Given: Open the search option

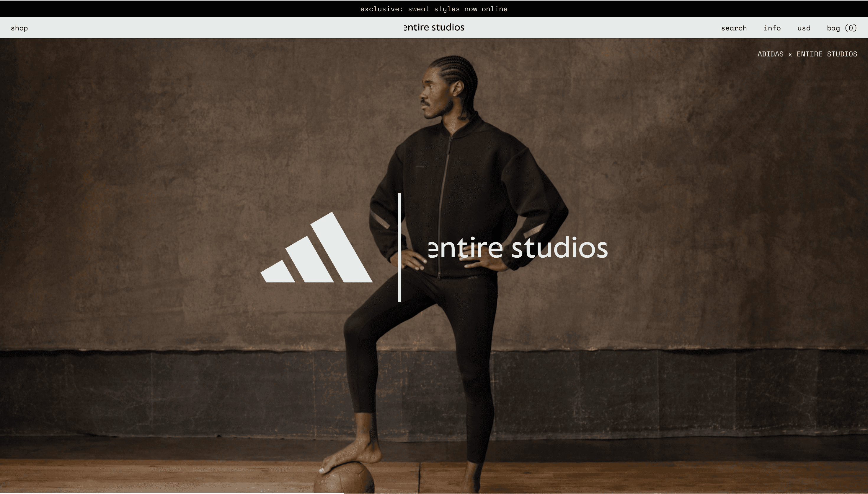Looking at the screenshot, I should click(734, 28).
